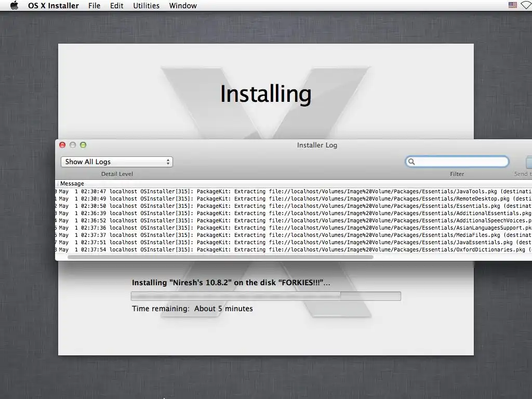
Task: Select the Essentials.pkg log row
Action: point(294,206)
